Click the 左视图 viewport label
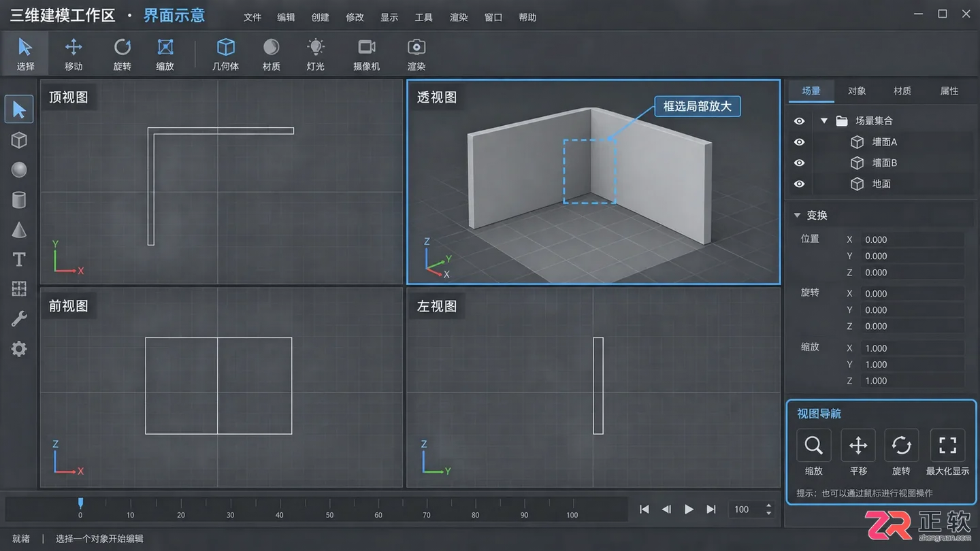 (x=437, y=306)
